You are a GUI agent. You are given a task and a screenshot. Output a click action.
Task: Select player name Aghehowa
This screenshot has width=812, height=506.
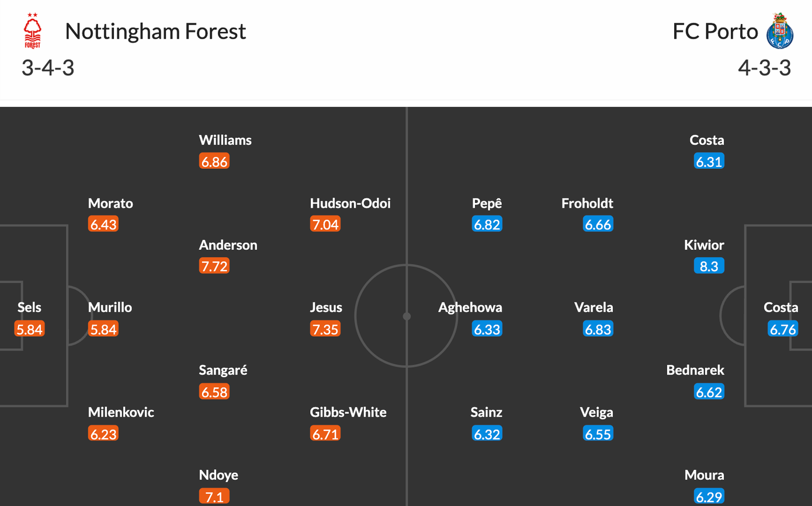pyautogui.click(x=470, y=308)
